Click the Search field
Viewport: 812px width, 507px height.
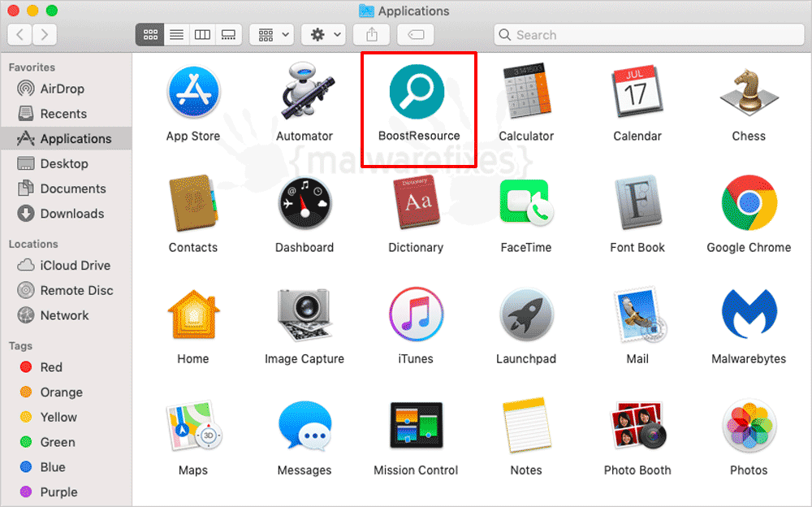(x=649, y=35)
